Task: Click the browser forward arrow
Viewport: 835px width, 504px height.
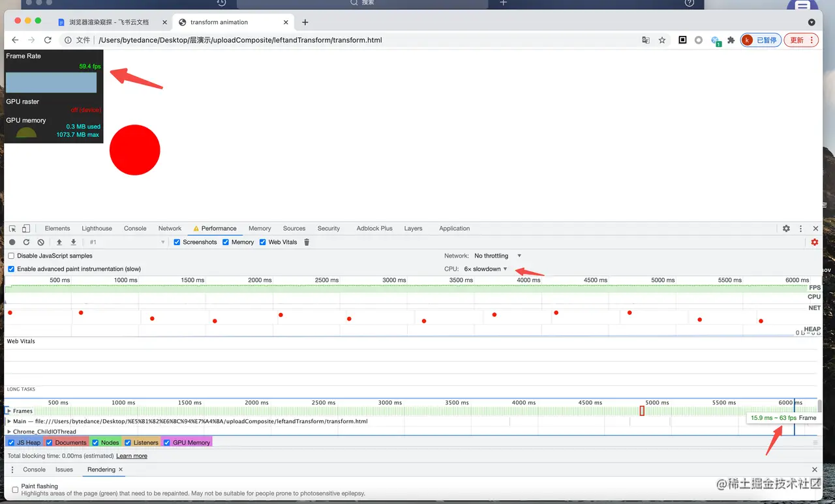Action: pyautogui.click(x=31, y=40)
